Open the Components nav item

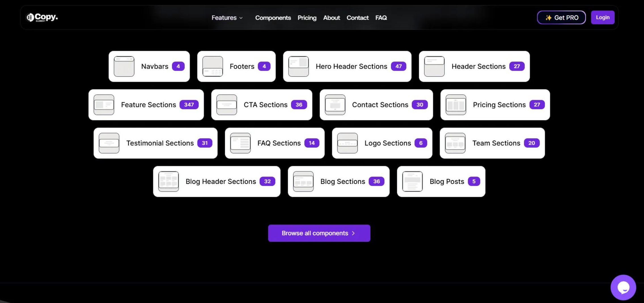coord(273,18)
